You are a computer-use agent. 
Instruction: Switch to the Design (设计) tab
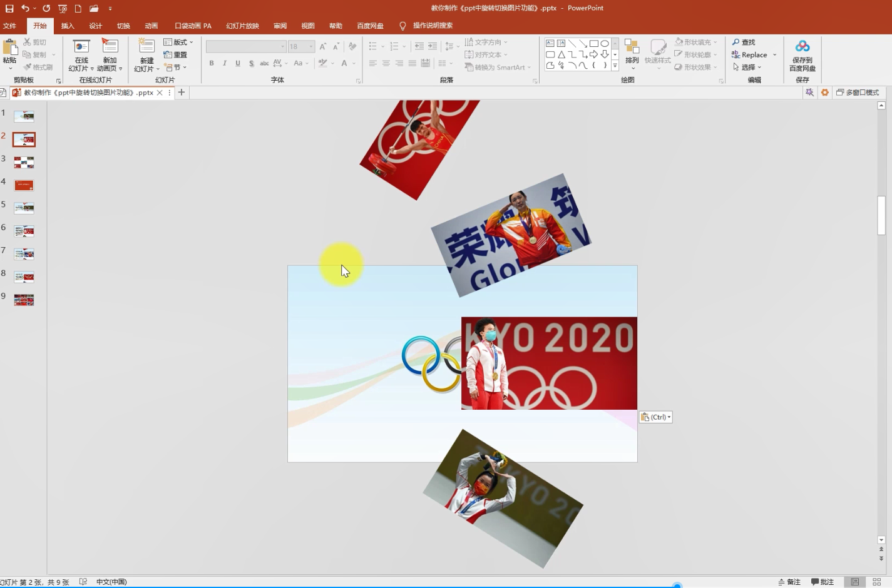point(95,26)
